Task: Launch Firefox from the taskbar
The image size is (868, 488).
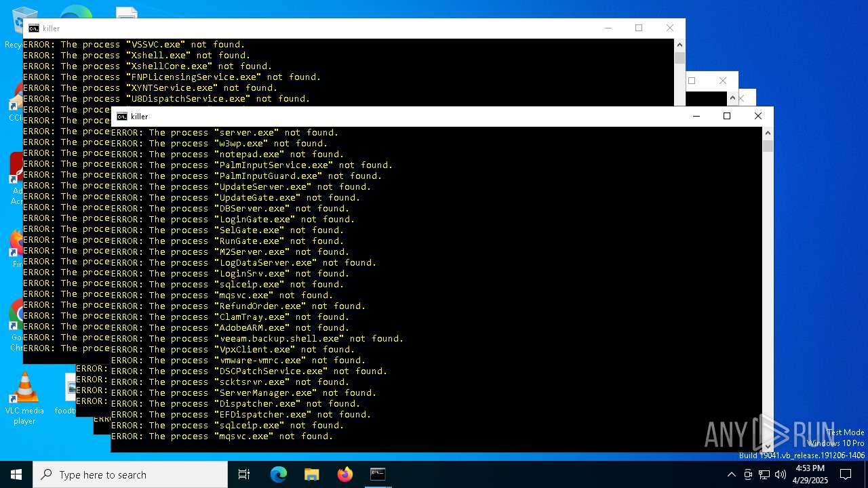Action: 345,474
